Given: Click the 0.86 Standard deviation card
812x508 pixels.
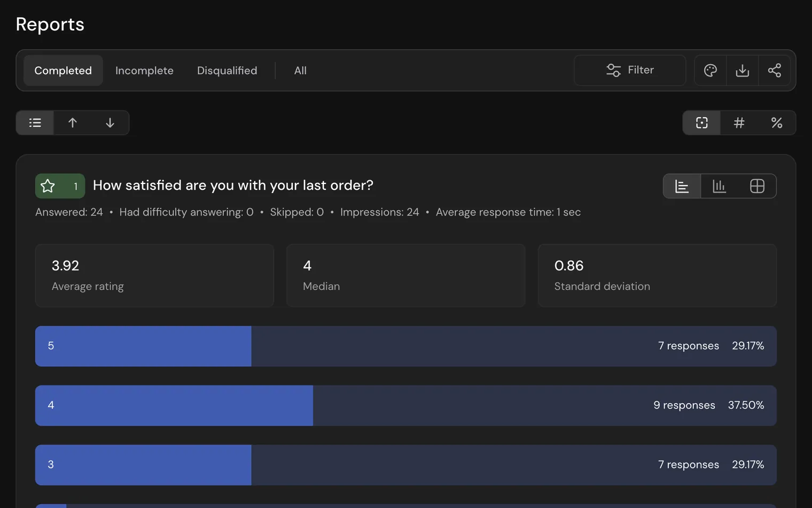Looking at the screenshot, I should (657, 275).
